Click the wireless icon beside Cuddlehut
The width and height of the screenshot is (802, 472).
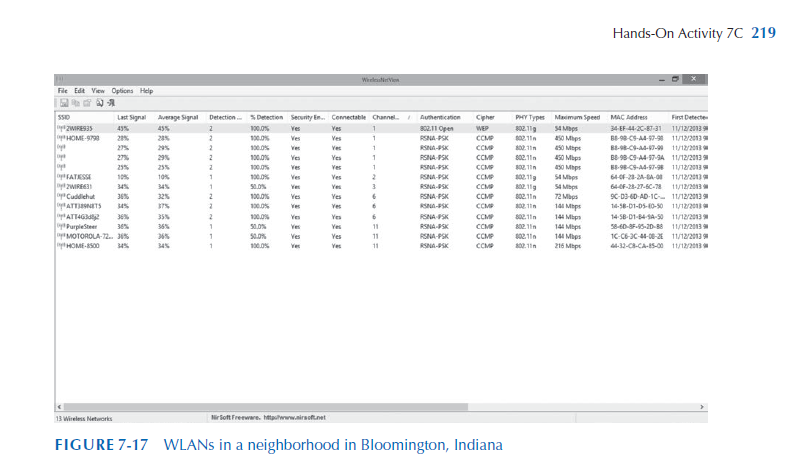point(61,196)
